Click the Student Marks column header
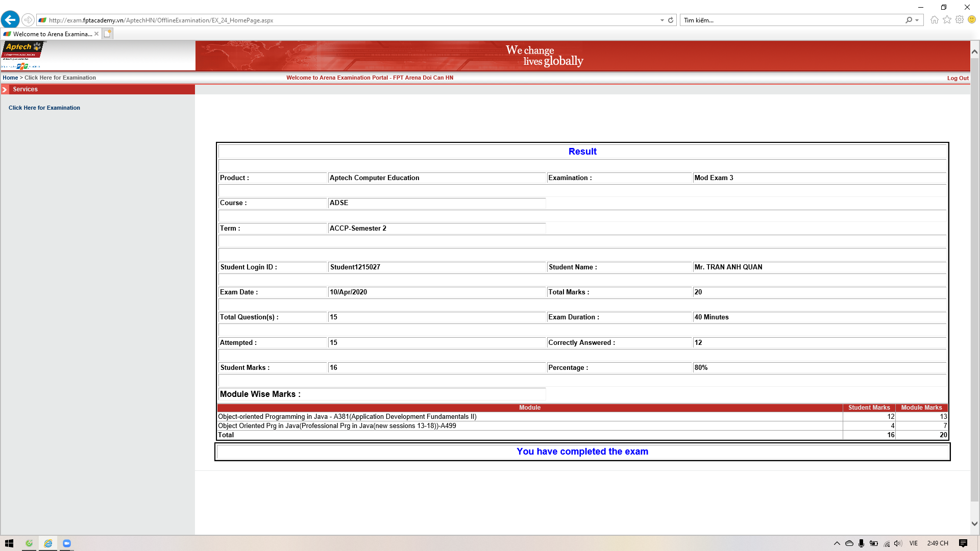Viewport: 980px width, 551px height. click(869, 408)
